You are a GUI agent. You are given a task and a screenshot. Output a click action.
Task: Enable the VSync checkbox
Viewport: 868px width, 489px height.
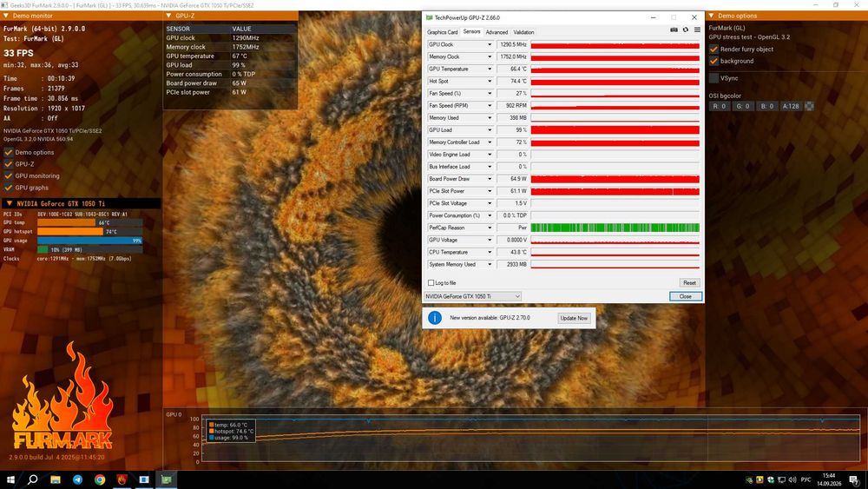coord(713,78)
